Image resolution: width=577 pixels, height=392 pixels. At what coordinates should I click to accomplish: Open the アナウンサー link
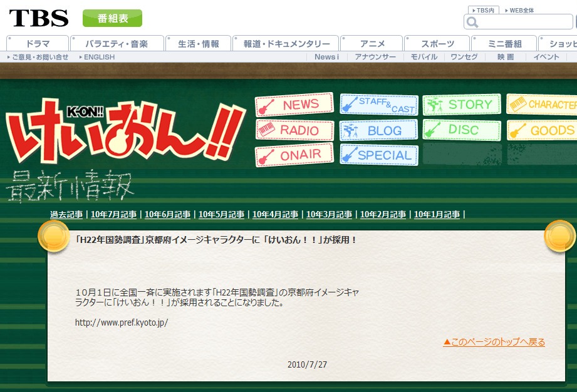[375, 57]
